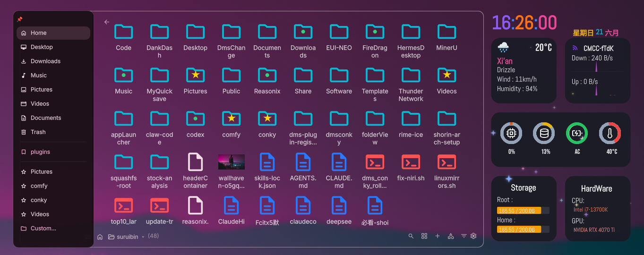Expand the suruibin path dropdown
This screenshot has height=255, width=644.
point(143,237)
